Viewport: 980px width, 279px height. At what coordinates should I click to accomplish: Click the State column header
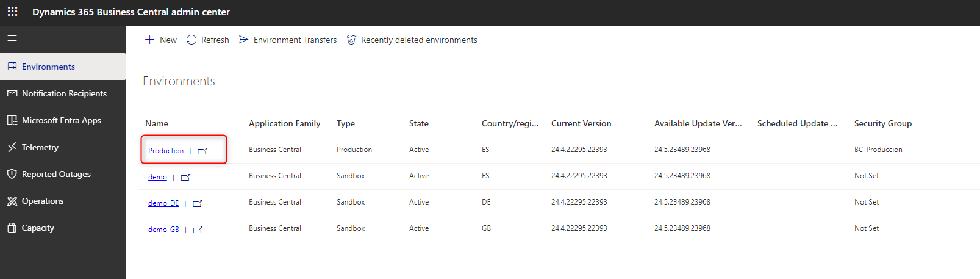pos(419,123)
